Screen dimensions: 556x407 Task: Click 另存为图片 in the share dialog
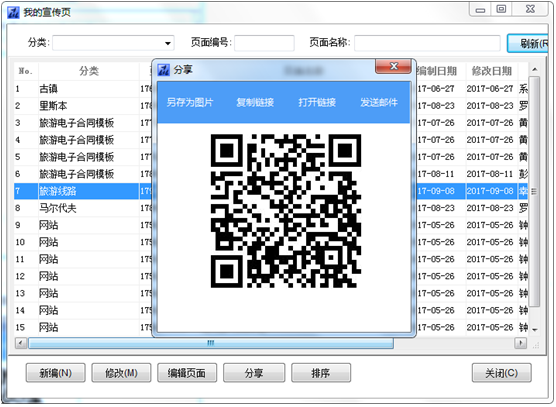click(190, 102)
